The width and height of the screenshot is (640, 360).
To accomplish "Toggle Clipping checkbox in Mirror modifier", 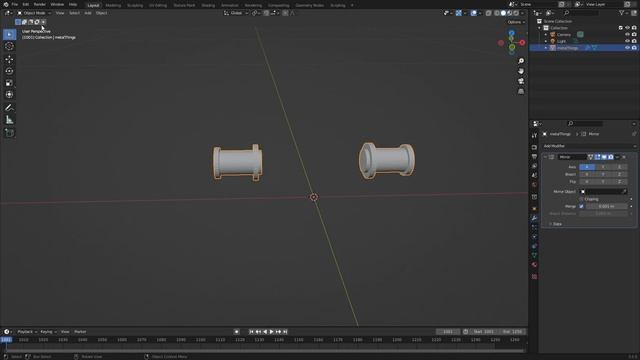I will (x=582, y=199).
